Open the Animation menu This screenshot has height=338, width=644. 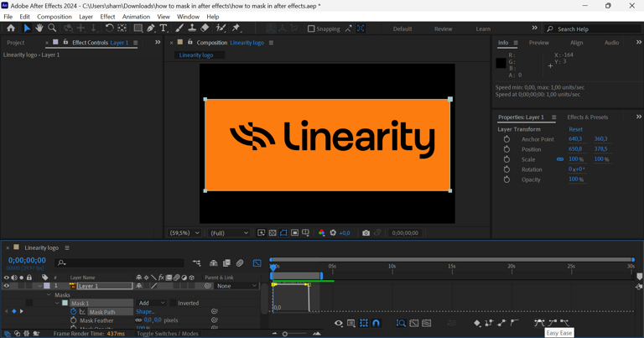(x=136, y=17)
